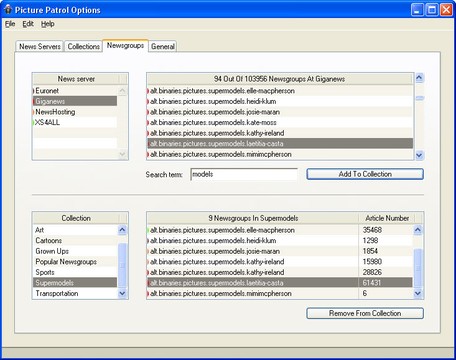456x360 pixels.
Task: Click the Search term input field
Action: point(244,174)
